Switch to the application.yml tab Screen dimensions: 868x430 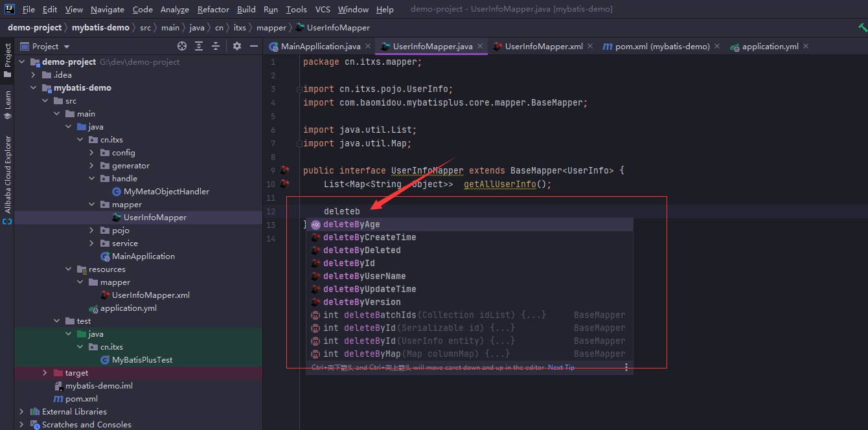tap(770, 46)
